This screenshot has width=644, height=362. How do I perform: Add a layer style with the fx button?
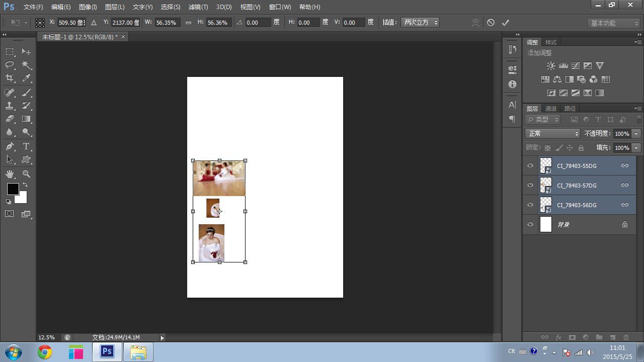[x=558, y=337]
